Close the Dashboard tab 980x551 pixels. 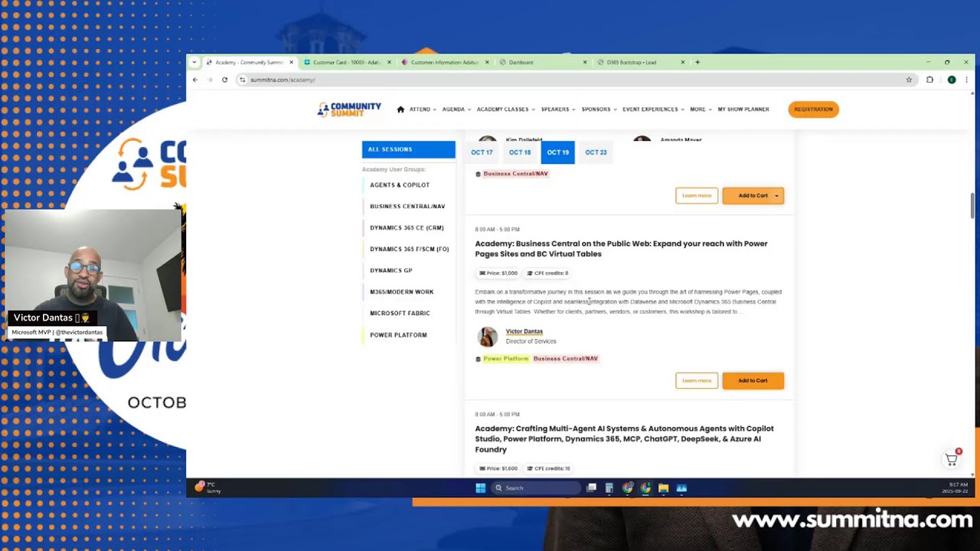585,62
